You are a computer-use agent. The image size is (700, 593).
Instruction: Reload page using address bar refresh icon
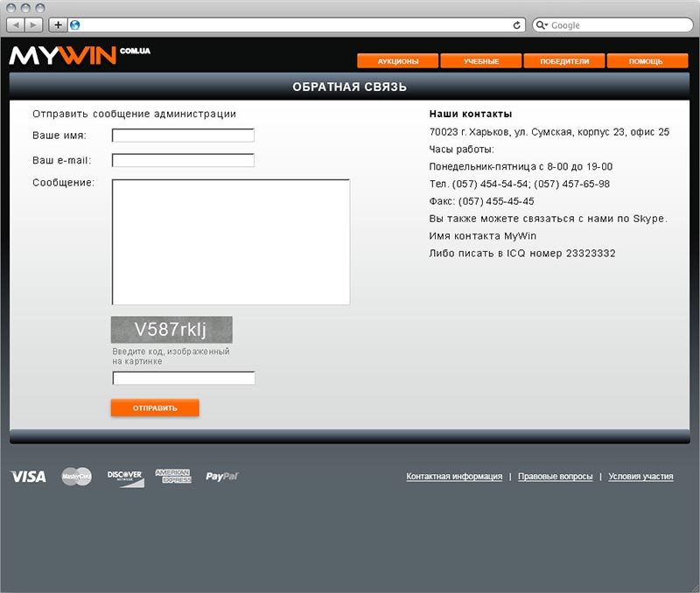tap(517, 25)
